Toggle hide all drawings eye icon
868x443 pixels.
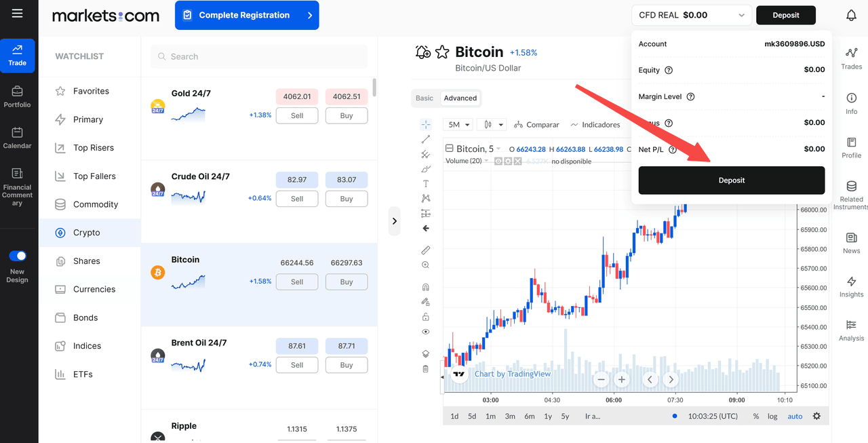pyautogui.click(x=426, y=332)
